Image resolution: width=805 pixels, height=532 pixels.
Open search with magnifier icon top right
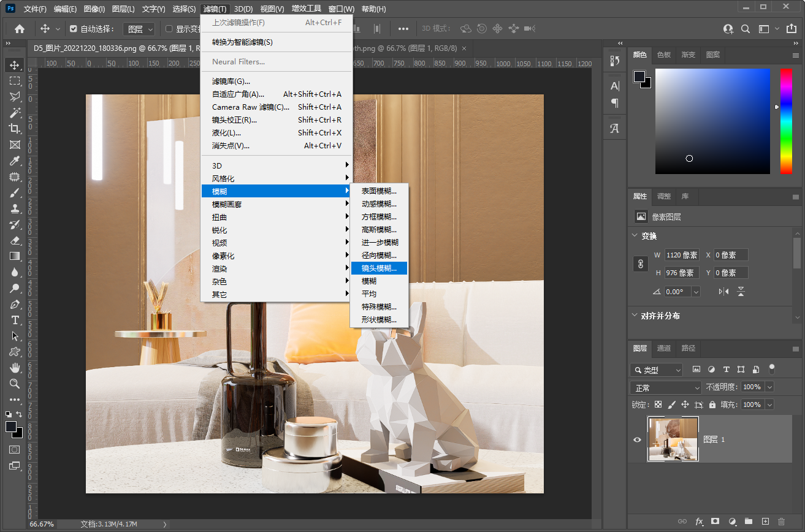pos(746,29)
